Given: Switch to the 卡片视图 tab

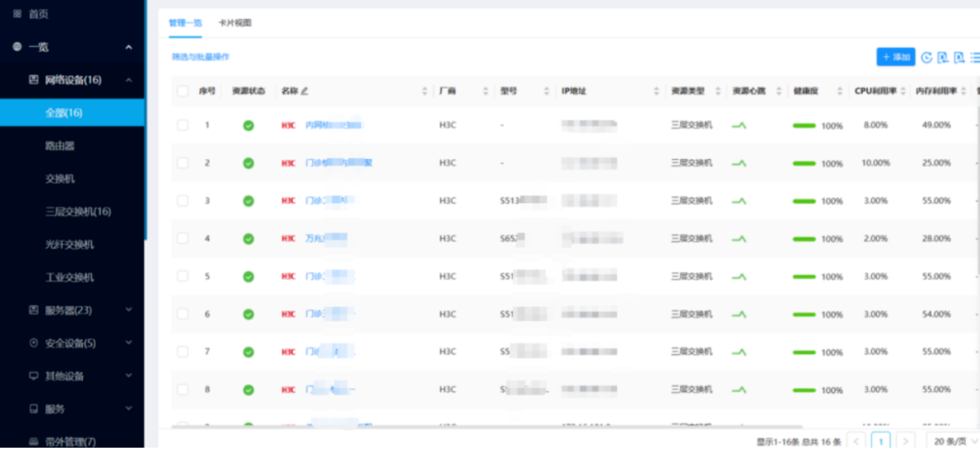Looking at the screenshot, I should (x=234, y=24).
